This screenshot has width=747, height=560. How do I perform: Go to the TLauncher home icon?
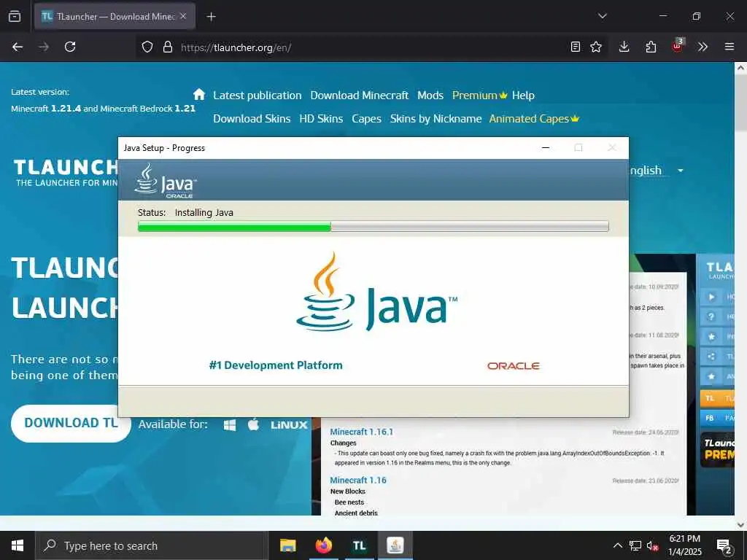[199, 94]
